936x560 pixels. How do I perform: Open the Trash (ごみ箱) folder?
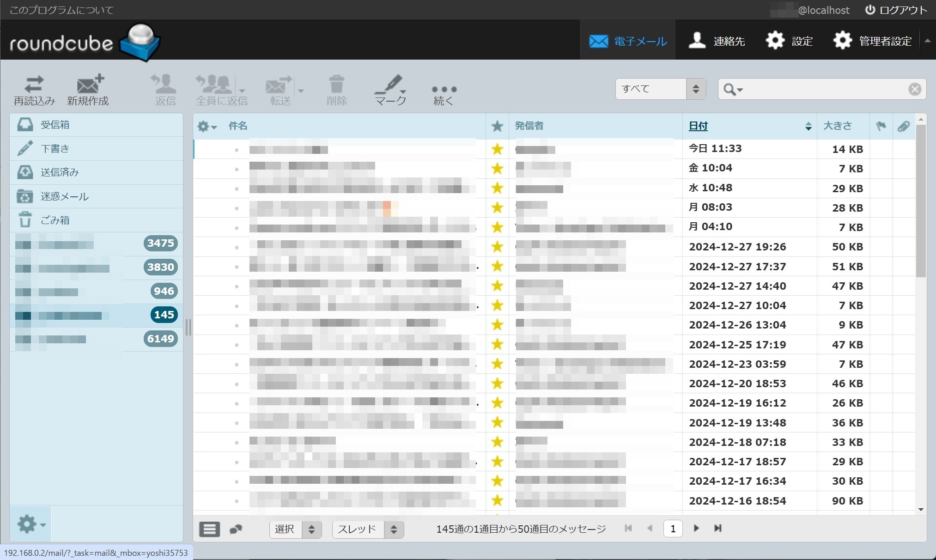pos(55,220)
